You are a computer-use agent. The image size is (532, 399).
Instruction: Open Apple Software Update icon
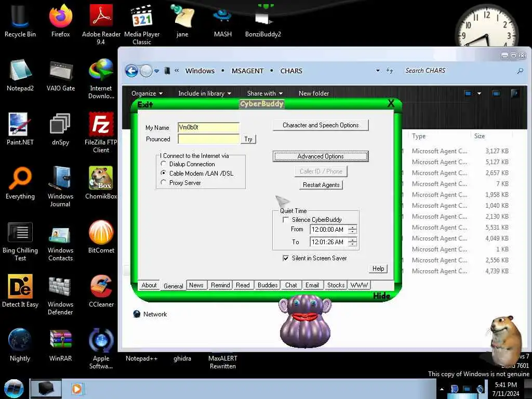[101, 348]
